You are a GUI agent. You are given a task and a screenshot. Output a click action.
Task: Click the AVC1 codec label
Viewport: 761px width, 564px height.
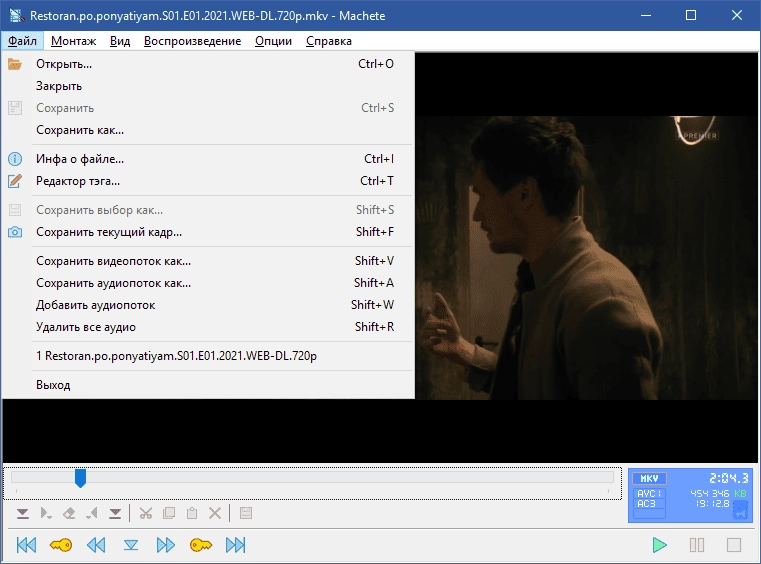pos(649,493)
